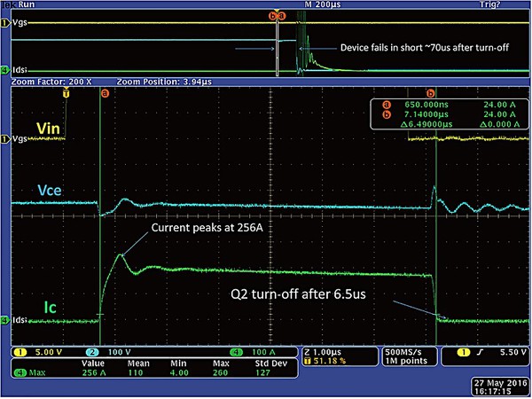Click cursor 'b' marker in zoom window
This screenshot has width=532, height=399.
coord(431,92)
